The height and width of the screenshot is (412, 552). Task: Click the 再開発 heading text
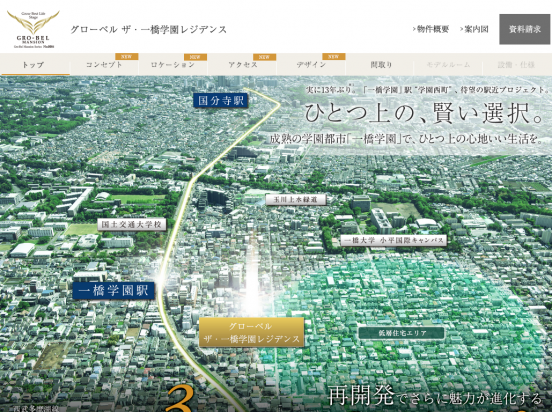(361, 396)
